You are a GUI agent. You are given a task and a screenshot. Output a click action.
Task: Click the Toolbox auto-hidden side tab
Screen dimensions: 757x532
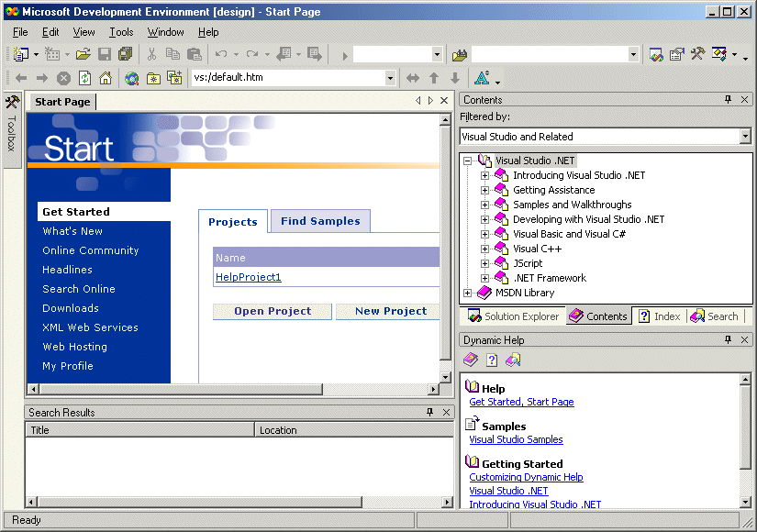click(x=12, y=129)
